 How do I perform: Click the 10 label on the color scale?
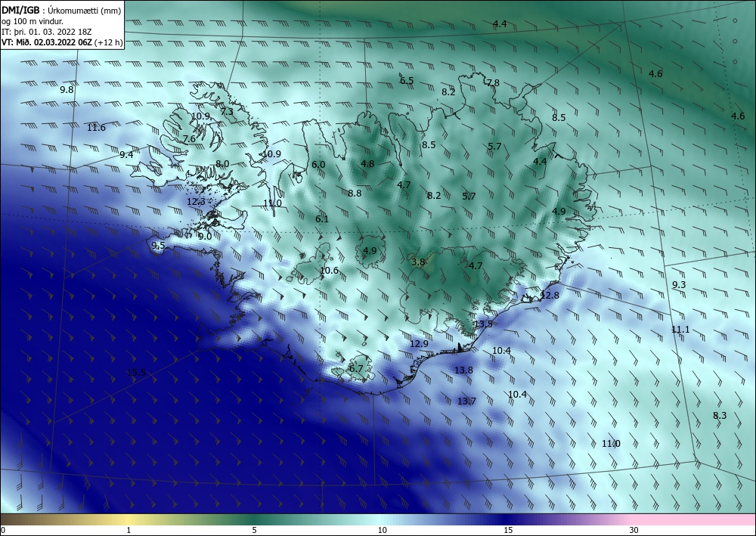383,531
